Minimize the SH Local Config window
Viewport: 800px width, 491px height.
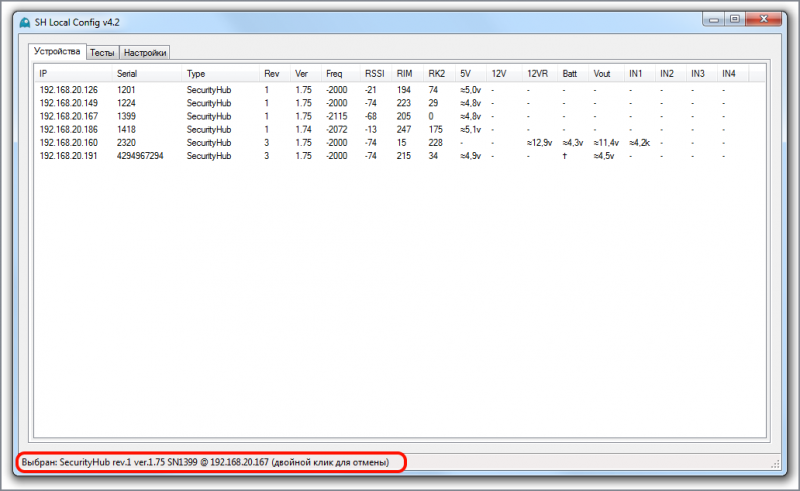714,19
